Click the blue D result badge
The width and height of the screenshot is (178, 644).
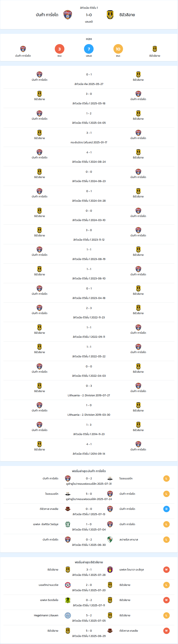tap(166, 509)
